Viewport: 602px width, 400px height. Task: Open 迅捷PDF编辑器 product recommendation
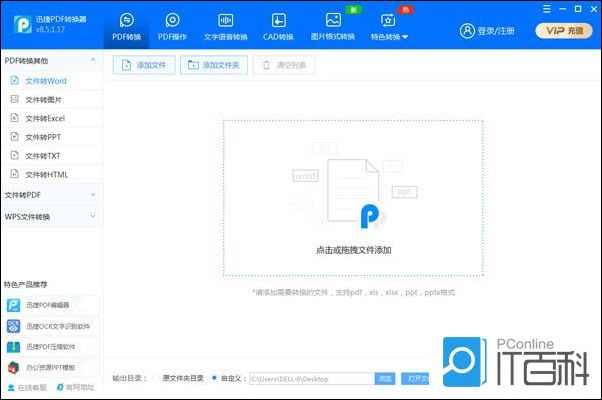[x=51, y=305]
